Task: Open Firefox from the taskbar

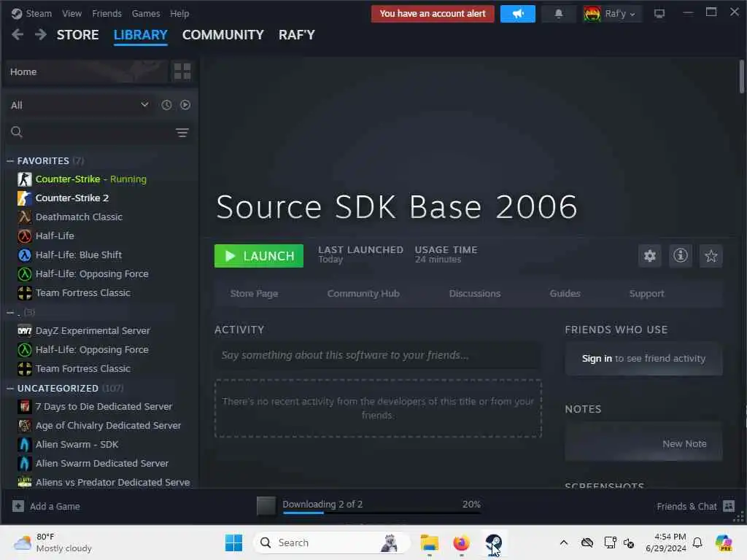Action: click(461, 542)
